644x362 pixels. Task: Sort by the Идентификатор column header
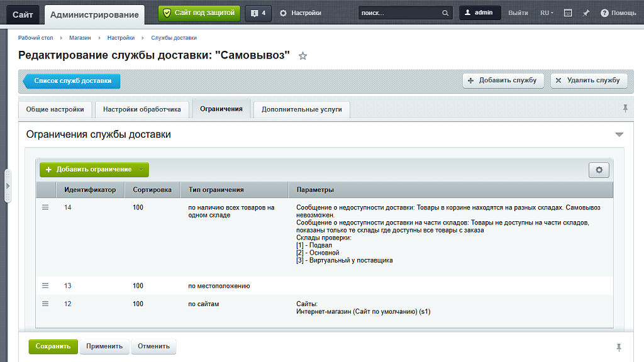[x=90, y=190]
